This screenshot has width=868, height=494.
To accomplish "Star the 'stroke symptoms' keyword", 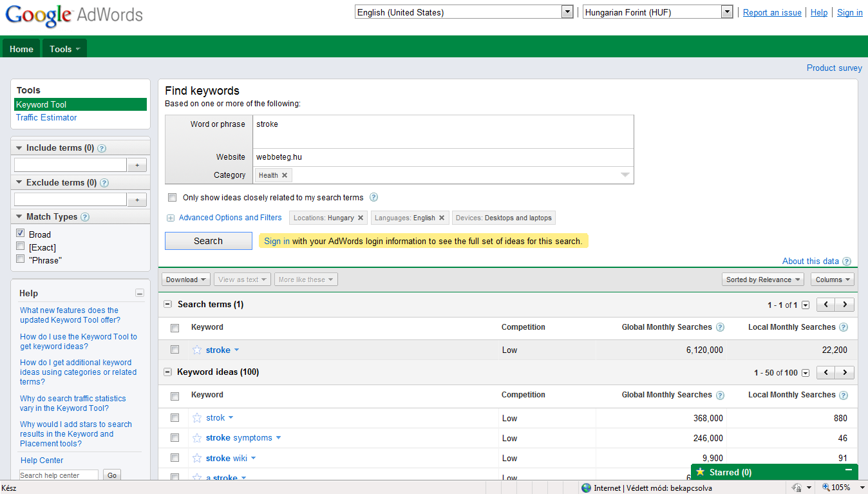I will (197, 438).
